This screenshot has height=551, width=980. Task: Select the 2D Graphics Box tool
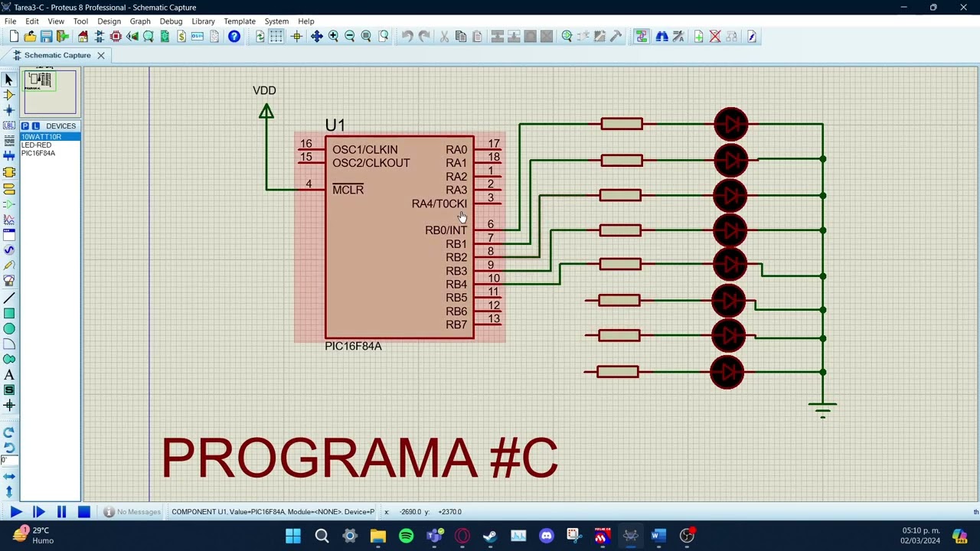9,313
